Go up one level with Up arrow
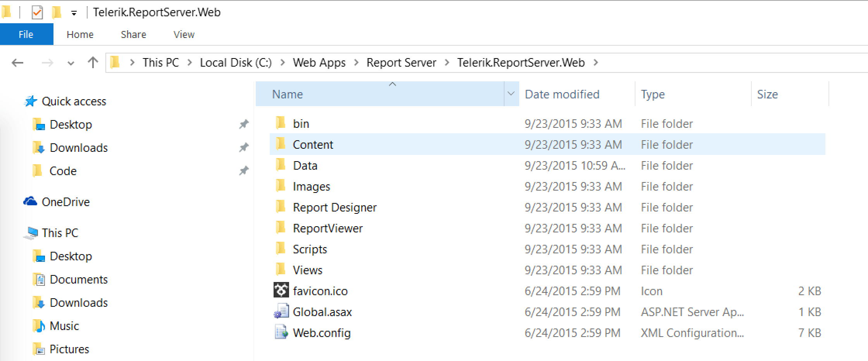The height and width of the screenshot is (361, 868). pos(93,62)
